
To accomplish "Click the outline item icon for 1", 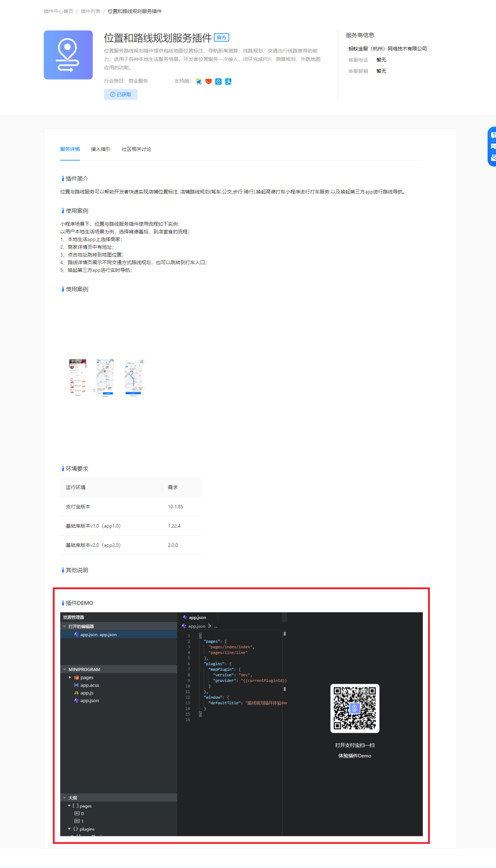I will (77, 821).
